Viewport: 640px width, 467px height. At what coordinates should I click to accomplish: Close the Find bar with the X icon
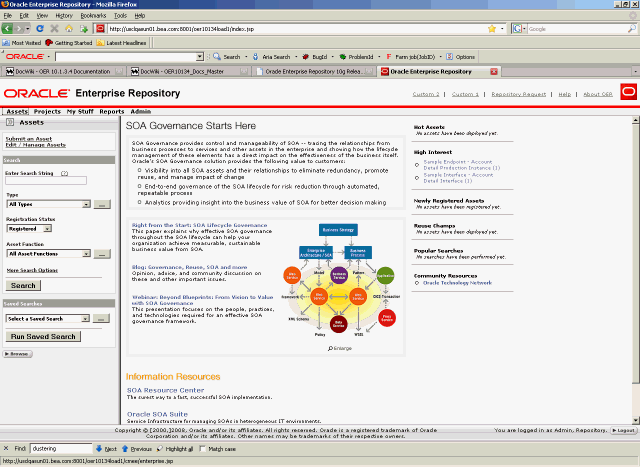click(x=6, y=448)
